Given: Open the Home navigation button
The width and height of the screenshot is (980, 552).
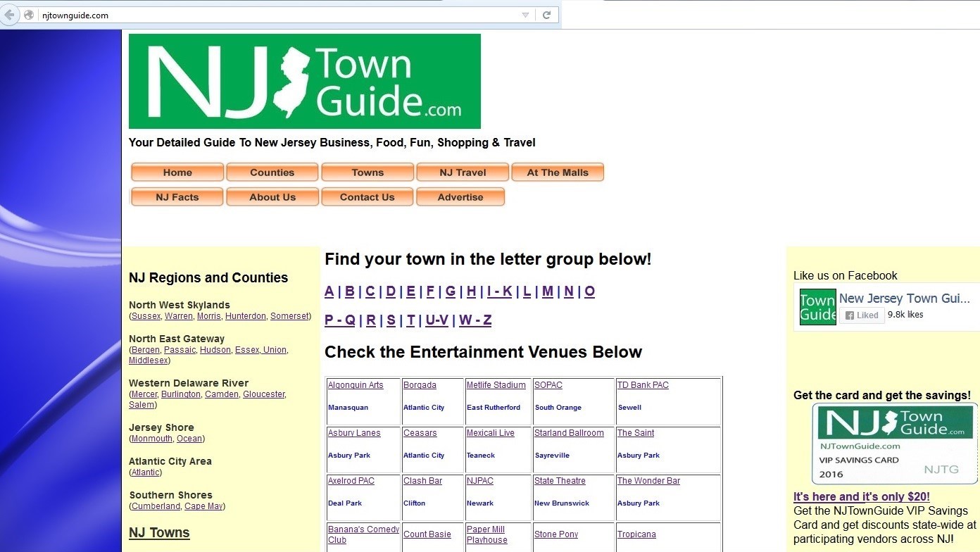Looking at the screenshot, I should [x=177, y=172].
